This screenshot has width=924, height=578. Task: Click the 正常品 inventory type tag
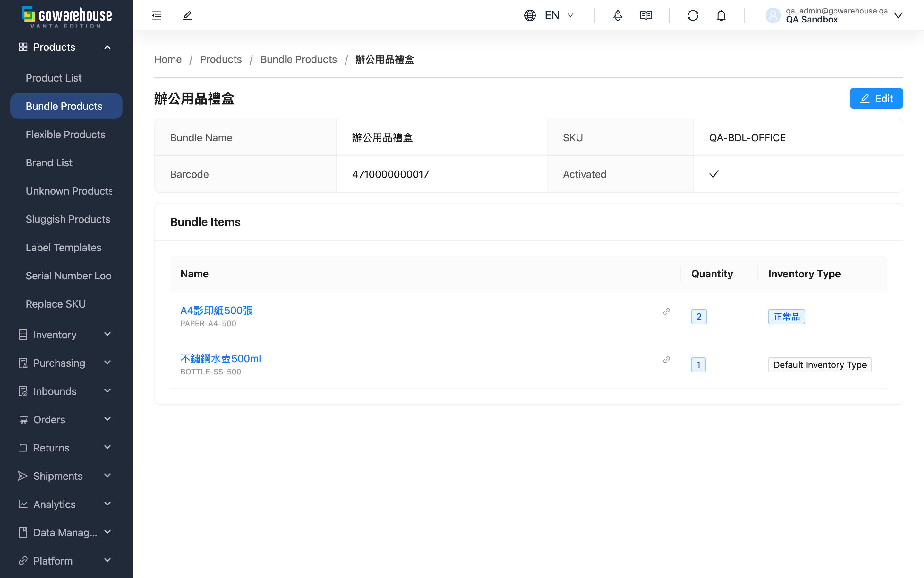tap(786, 317)
